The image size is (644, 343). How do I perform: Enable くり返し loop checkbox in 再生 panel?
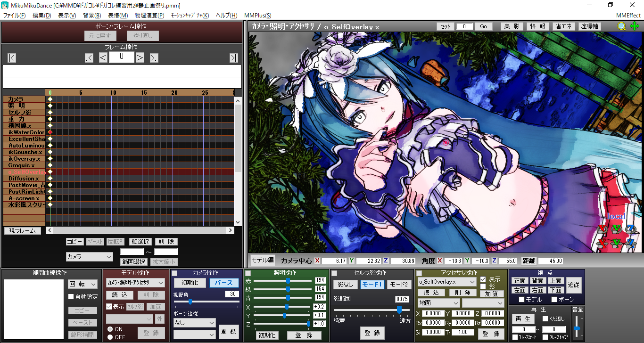click(x=545, y=319)
